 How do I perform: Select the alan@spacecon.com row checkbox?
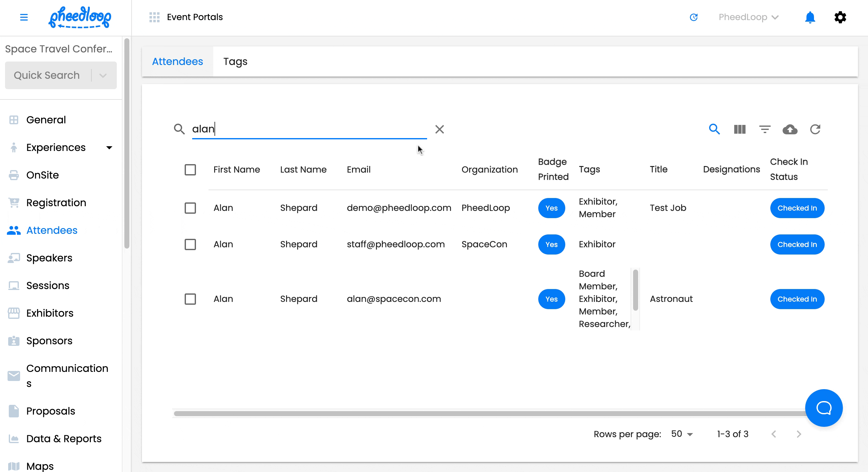190,299
